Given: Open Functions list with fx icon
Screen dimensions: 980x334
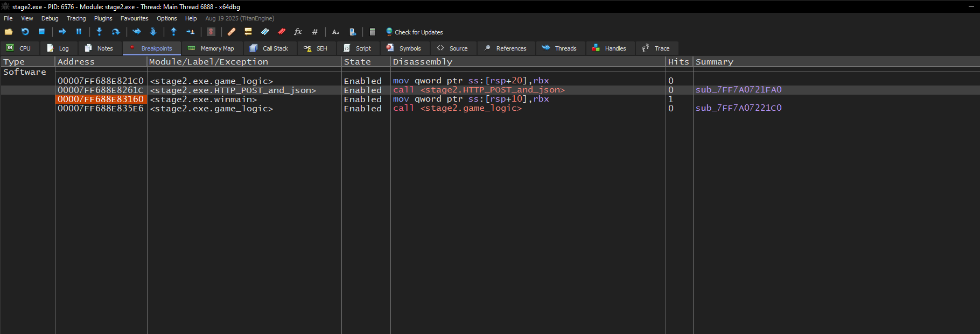Looking at the screenshot, I should pos(298,32).
